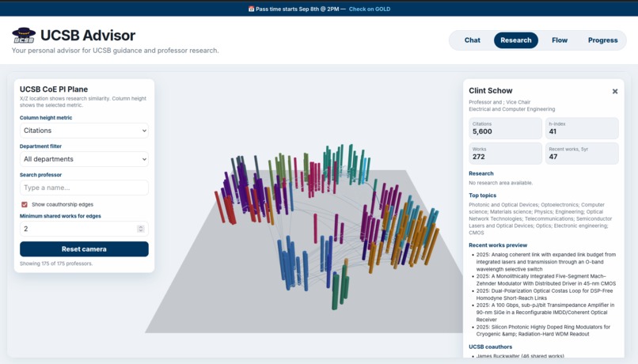Click the James Buckwalter coauthor entry
Image resolution: width=638 pixels, height=364 pixels.
pyautogui.click(x=520, y=356)
